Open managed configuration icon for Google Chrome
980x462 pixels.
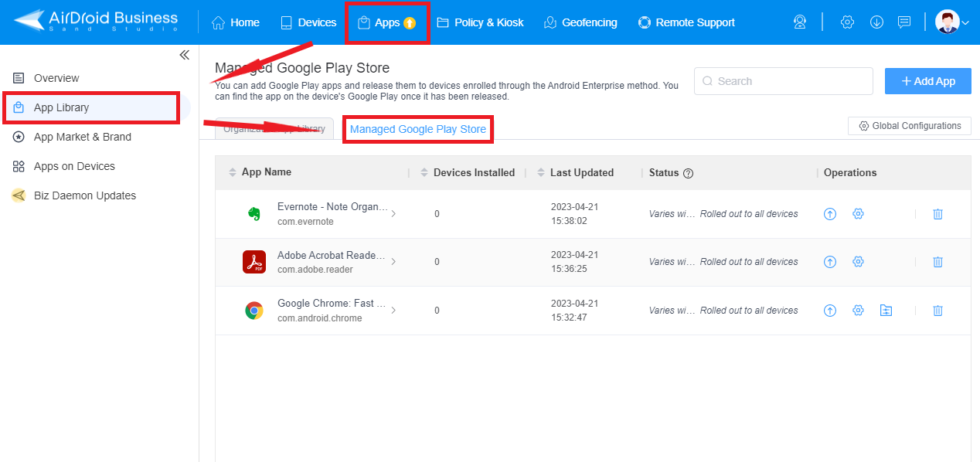[886, 310]
